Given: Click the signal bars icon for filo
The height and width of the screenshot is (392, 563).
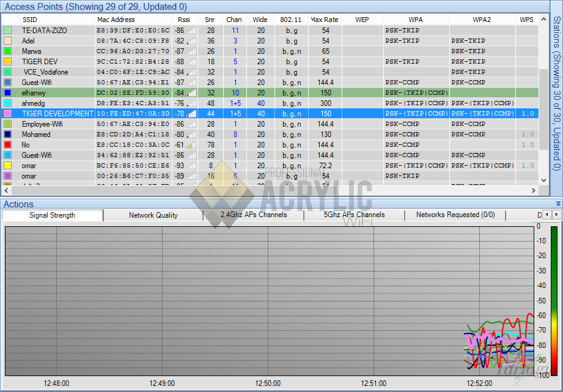Looking at the screenshot, I should coord(191,145).
